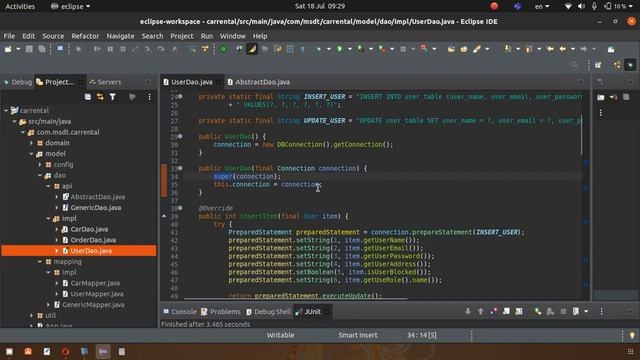Click the Activities button in the top bar
640x360 pixels.
pos(20,7)
